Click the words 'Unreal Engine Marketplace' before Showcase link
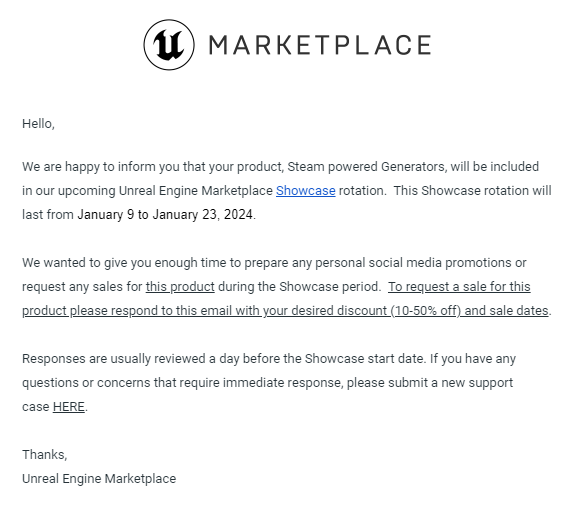 coord(196,191)
